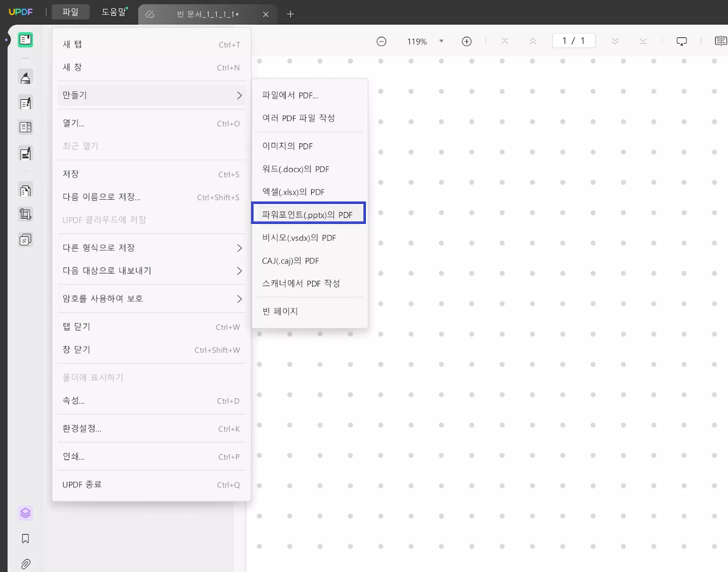Select 엑셀(.xlsx)의 PDF item
The height and width of the screenshot is (572, 728).
pyautogui.click(x=309, y=192)
